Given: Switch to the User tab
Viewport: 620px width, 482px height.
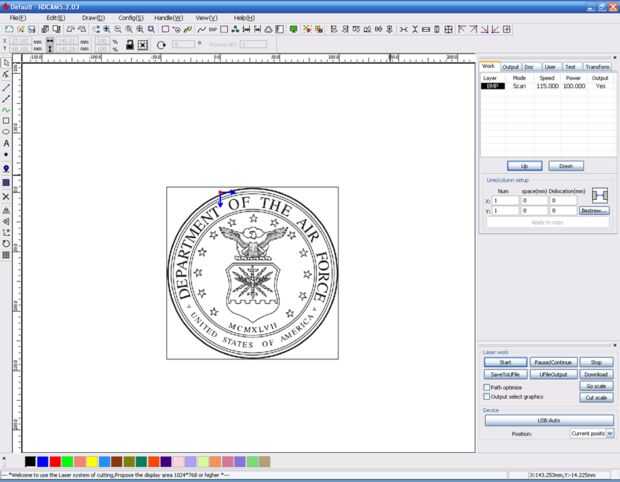Looking at the screenshot, I should pos(550,67).
